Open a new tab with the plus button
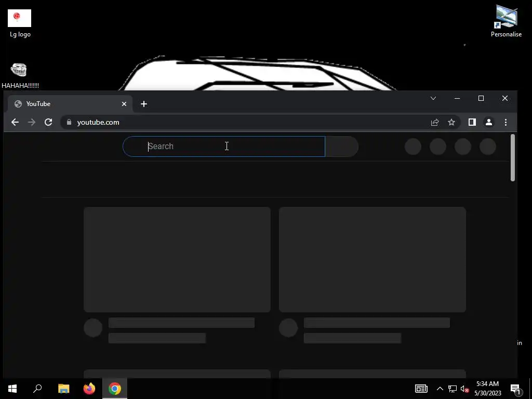 [144, 104]
